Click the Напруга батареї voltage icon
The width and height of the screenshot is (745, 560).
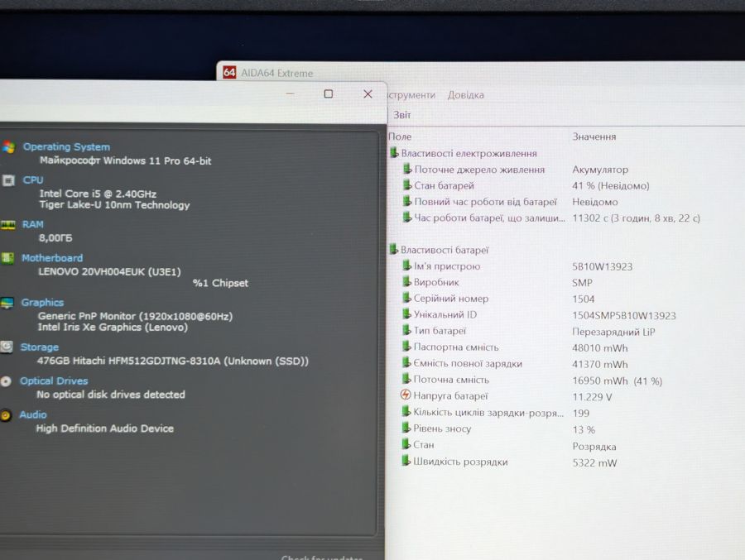click(x=406, y=395)
